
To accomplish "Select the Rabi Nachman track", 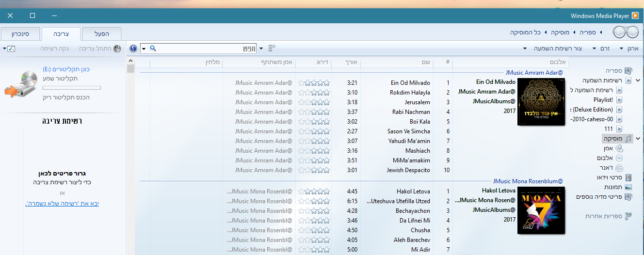I will click(x=411, y=112).
